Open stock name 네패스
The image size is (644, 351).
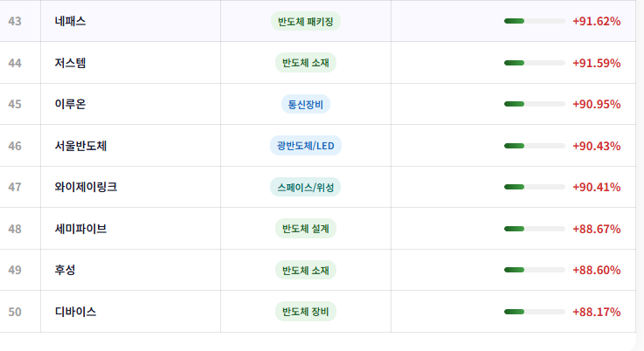[x=70, y=21]
